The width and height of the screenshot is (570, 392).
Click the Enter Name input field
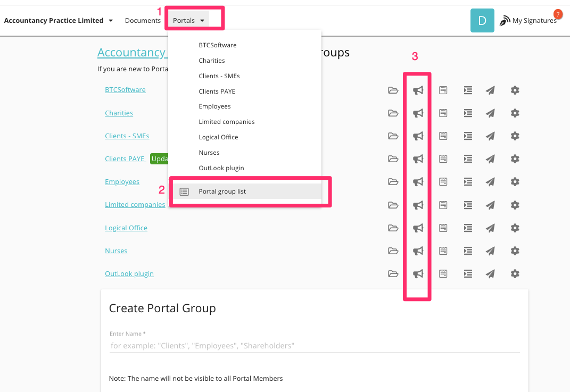314,346
